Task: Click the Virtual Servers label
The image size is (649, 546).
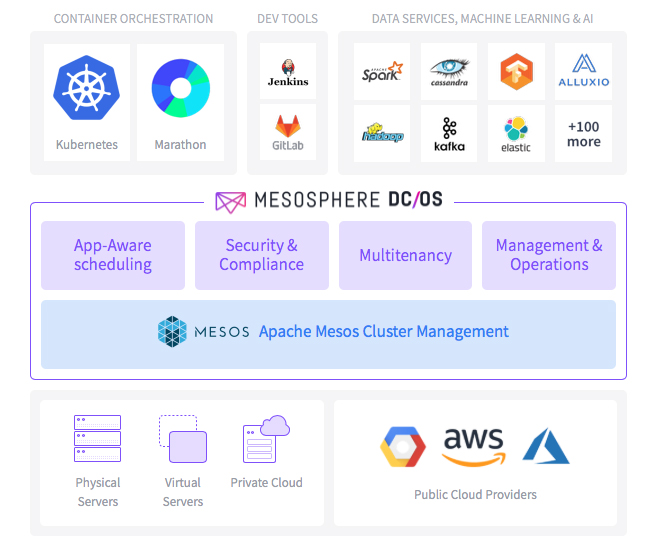Action: click(183, 492)
